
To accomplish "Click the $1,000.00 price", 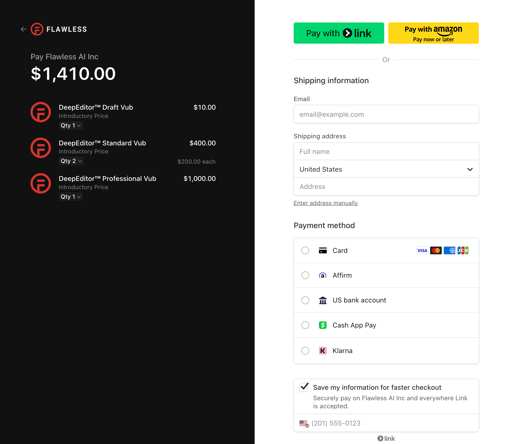I will point(200,179).
